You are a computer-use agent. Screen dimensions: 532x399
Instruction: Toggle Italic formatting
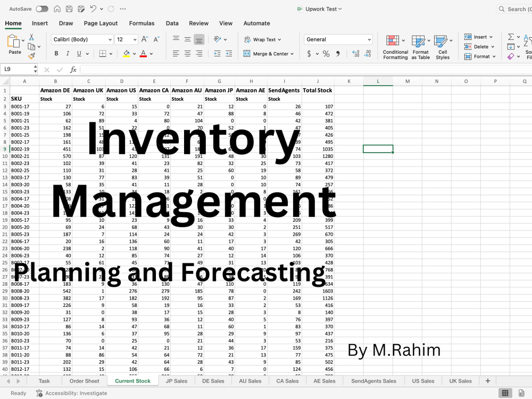click(x=68, y=54)
